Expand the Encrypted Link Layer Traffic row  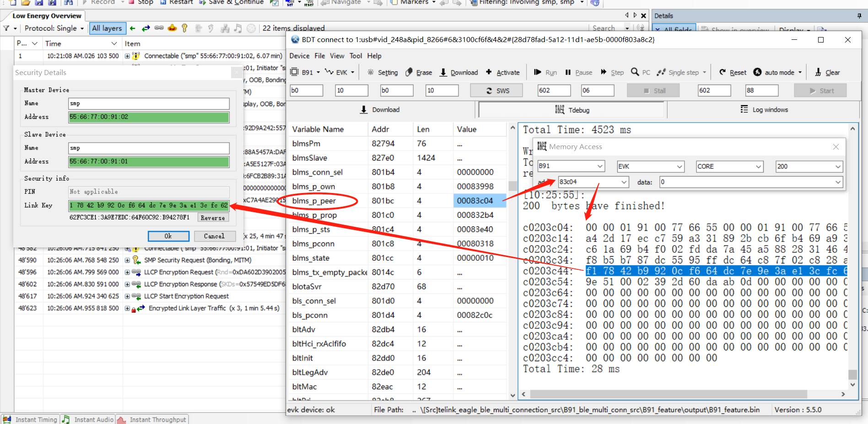127,308
